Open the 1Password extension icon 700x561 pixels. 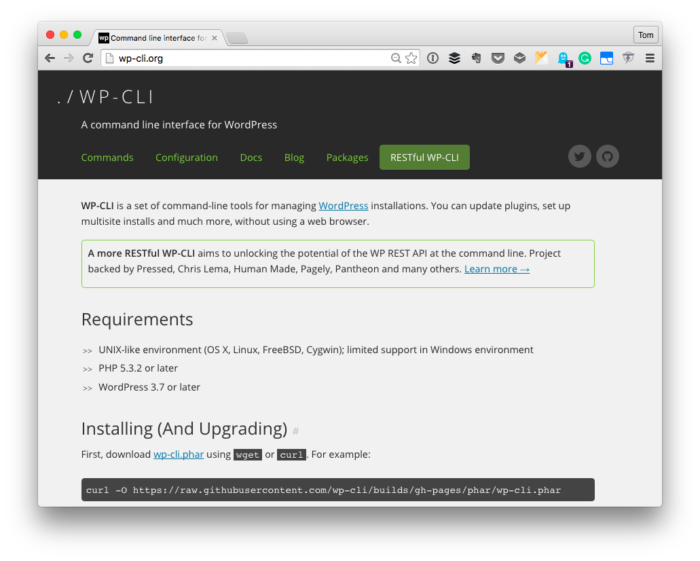coord(433,58)
